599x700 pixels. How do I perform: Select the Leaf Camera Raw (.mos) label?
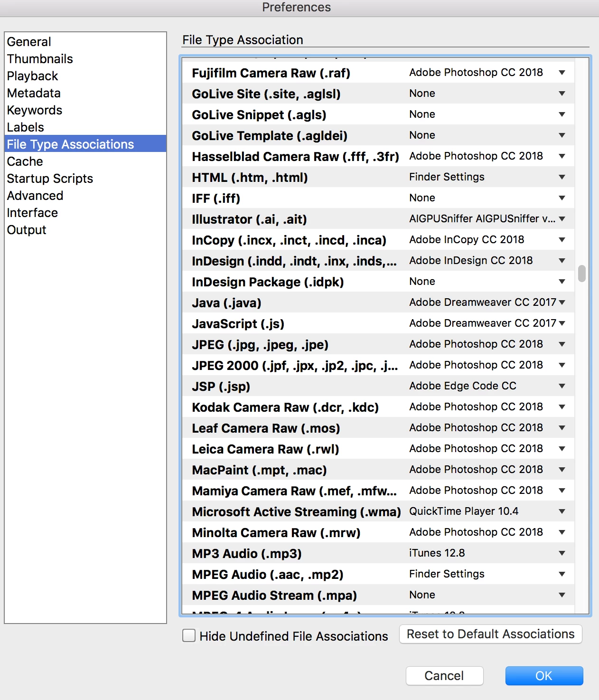(x=266, y=428)
